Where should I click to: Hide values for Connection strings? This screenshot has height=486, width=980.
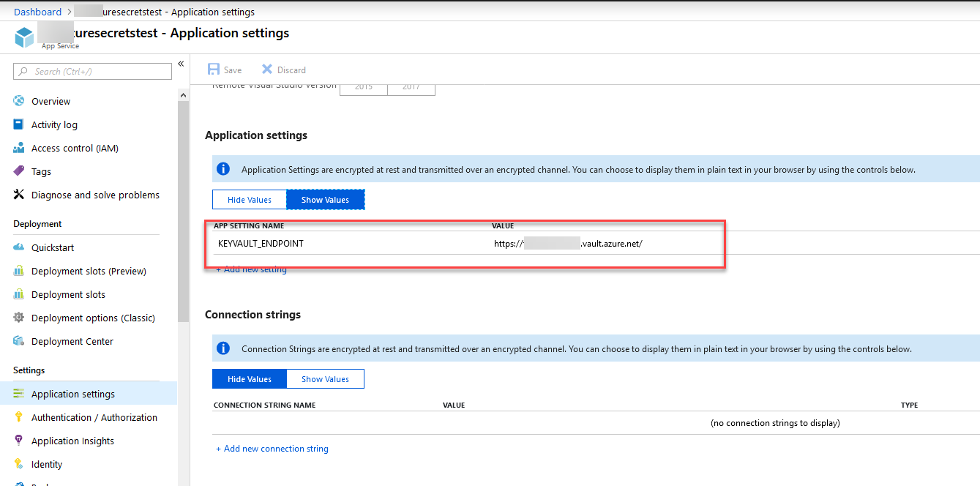click(x=249, y=378)
